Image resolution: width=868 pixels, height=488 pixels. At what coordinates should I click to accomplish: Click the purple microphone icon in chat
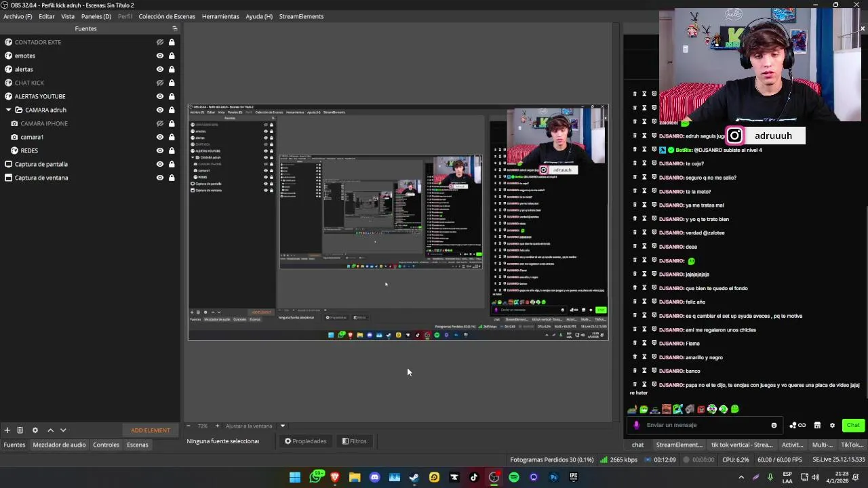tap(636, 425)
